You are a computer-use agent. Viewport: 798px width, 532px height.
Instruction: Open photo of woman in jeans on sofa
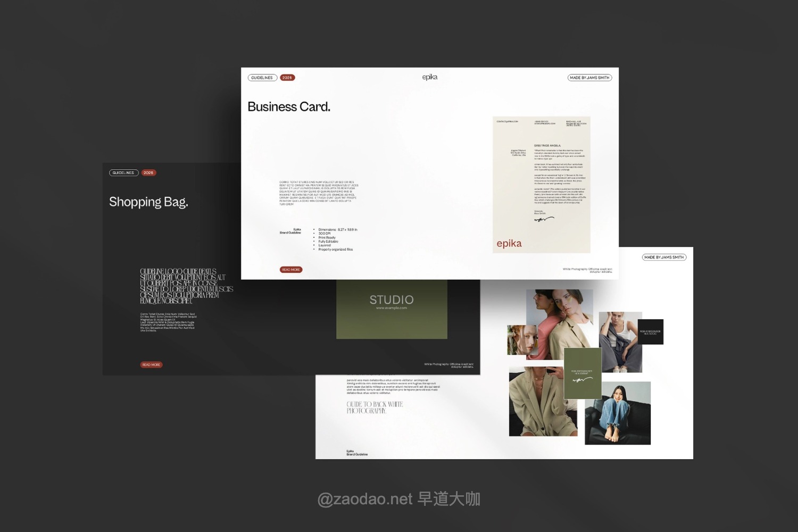point(618,413)
